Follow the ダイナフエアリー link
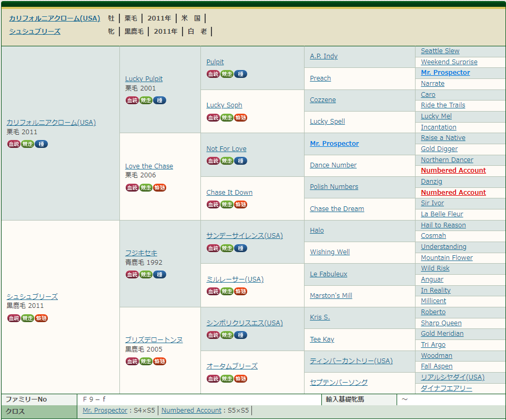This screenshot has height=420, width=506. [447, 388]
